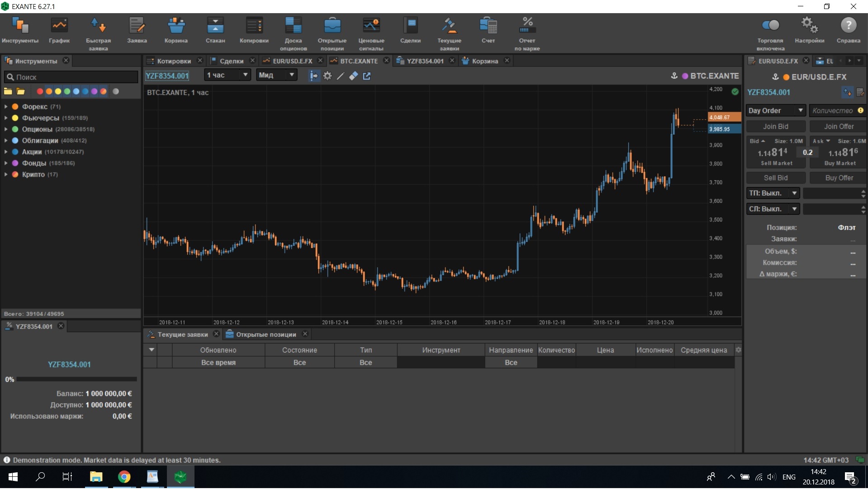Viewport: 868px width, 489px height.
Task: Switch to the Сделки tab
Action: (x=231, y=61)
